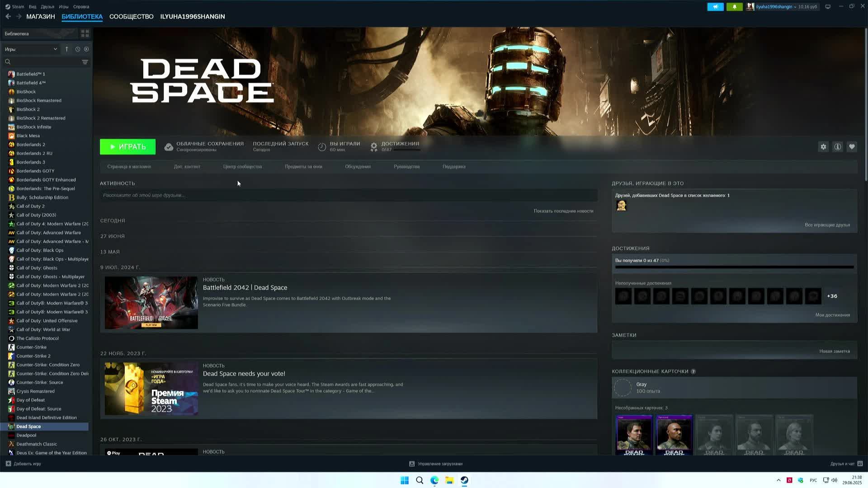The width and height of the screenshot is (868, 488).
Task: Toggle ready-to-play filter icon
Action: pos(86,49)
